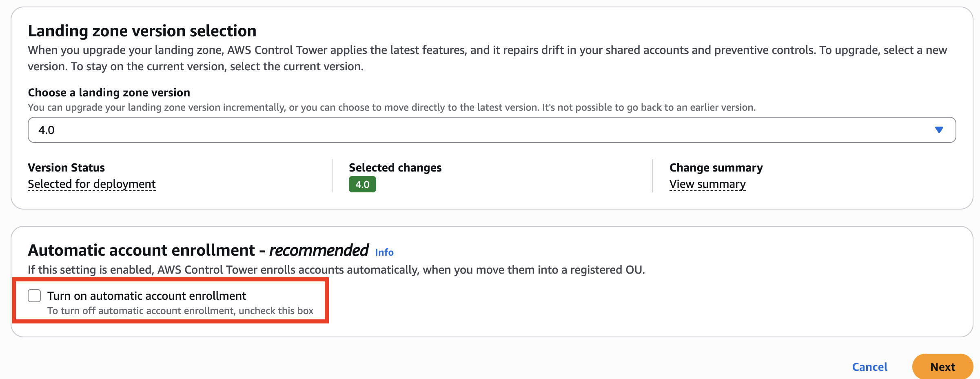
Task: Click the 'Selected changes' label
Action: (395, 167)
